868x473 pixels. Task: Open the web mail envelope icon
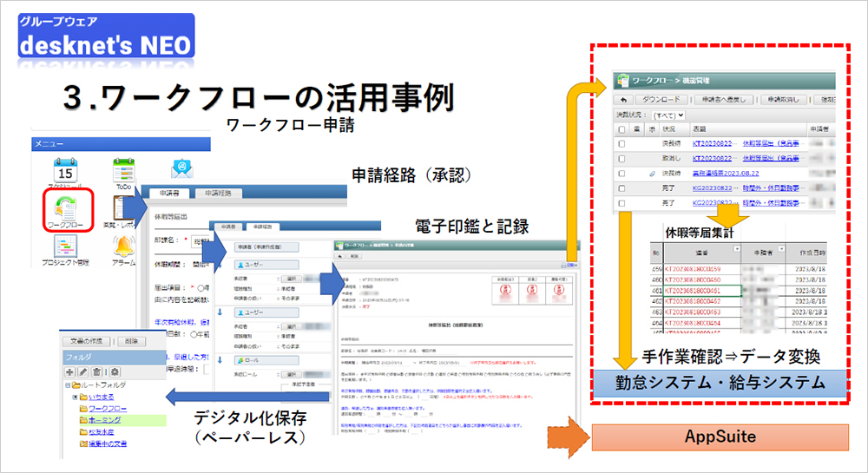[x=181, y=168]
